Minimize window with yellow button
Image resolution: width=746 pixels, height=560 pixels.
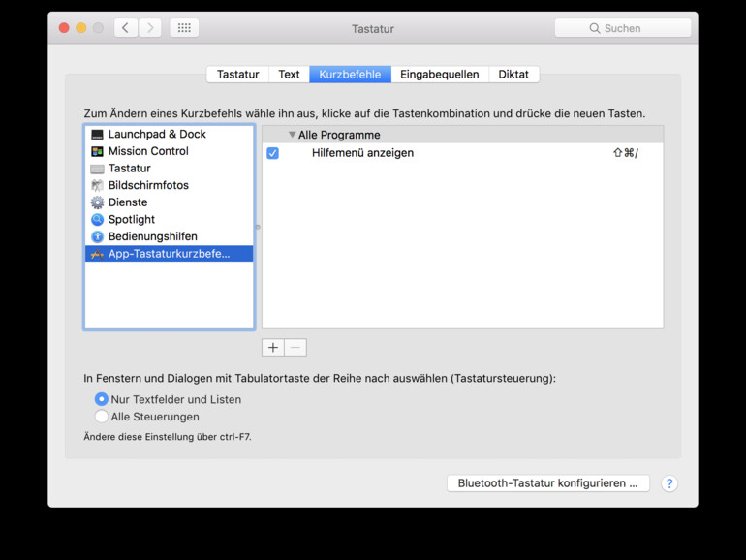[x=80, y=27]
